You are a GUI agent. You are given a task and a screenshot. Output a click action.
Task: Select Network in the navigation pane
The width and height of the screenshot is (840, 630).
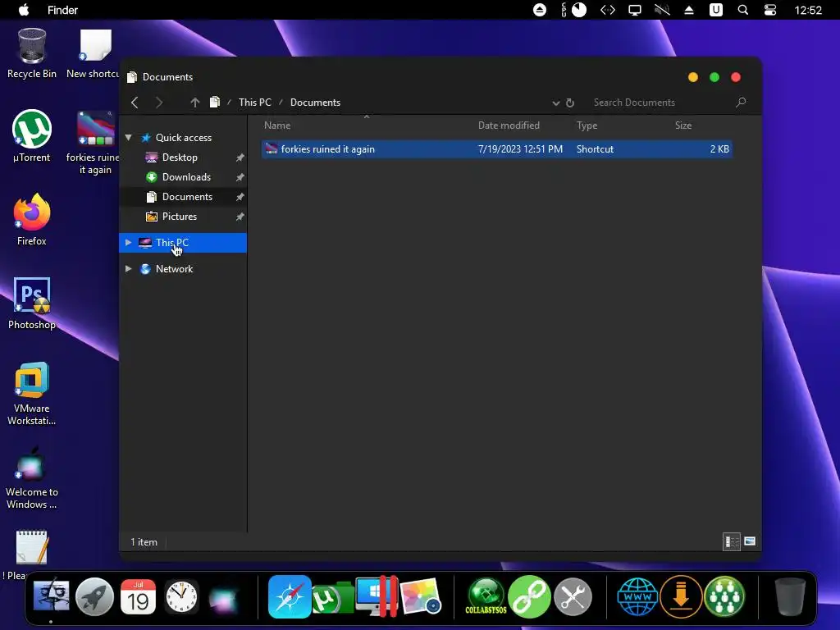(x=174, y=269)
